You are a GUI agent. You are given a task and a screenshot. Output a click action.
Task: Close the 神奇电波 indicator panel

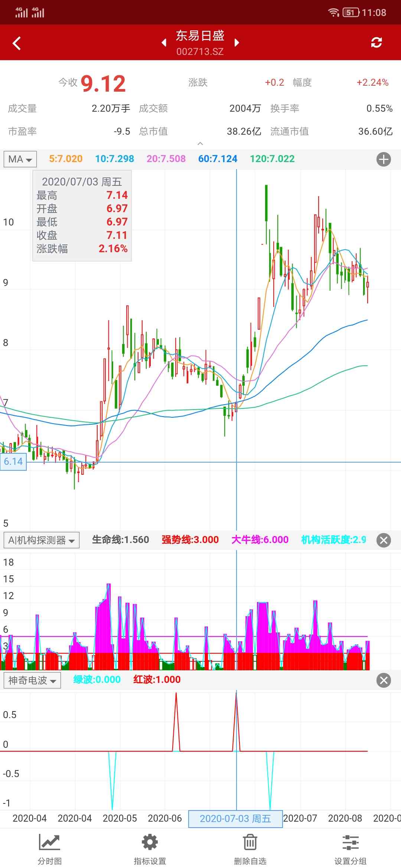pyautogui.click(x=384, y=680)
